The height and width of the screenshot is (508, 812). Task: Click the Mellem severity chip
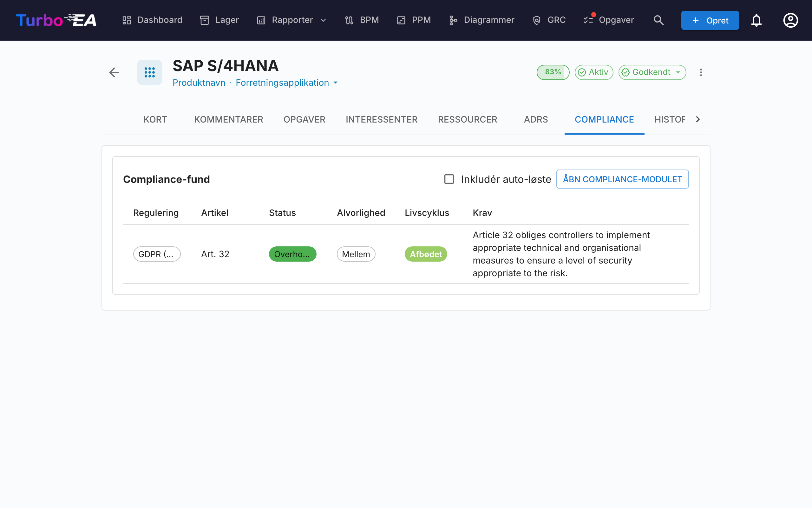(x=356, y=254)
